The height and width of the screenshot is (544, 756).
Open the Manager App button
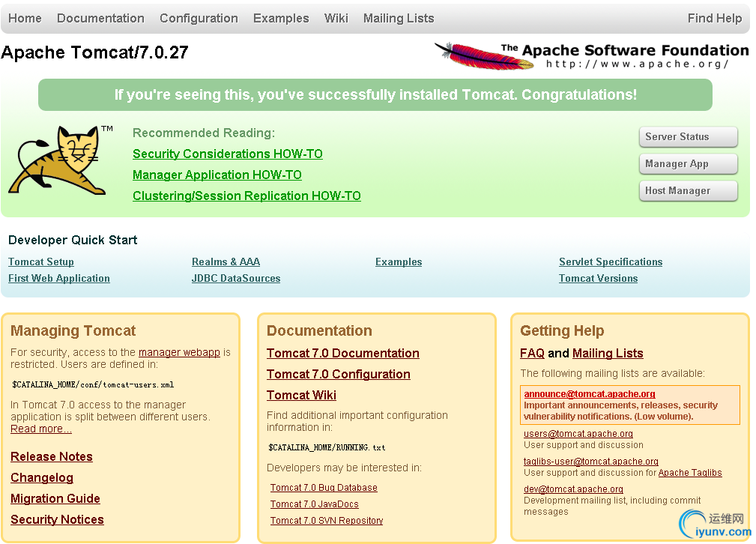(688, 163)
